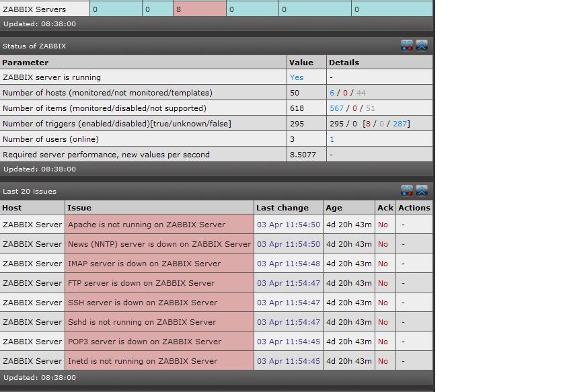This screenshot has height=392, width=565.
Task: Collapse the Status of ZABBIX widget
Action: [x=422, y=46]
